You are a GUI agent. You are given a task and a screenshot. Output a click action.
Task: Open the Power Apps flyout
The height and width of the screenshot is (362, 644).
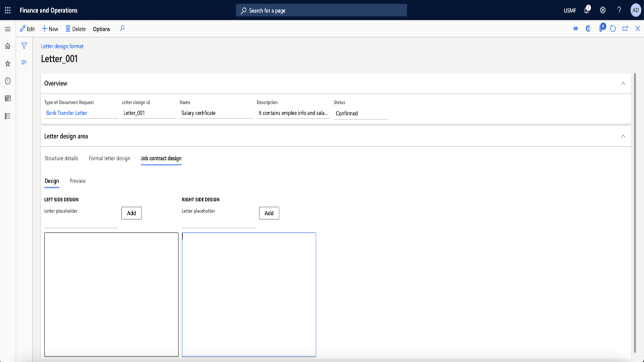tap(601, 29)
